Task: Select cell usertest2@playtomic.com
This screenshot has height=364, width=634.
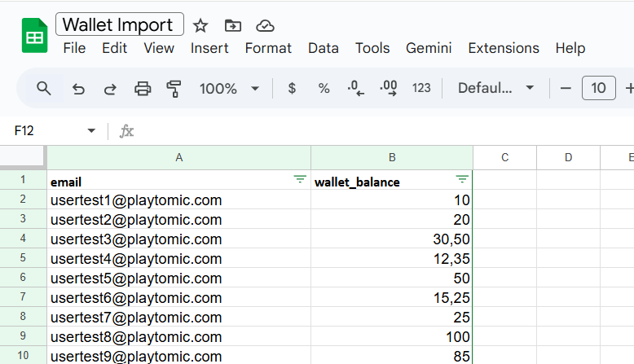Action: pyautogui.click(x=178, y=219)
